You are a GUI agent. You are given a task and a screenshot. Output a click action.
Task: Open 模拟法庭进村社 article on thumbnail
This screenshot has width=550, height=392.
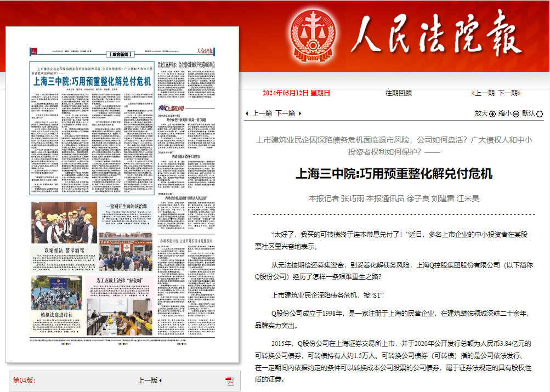tap(57, 315)
